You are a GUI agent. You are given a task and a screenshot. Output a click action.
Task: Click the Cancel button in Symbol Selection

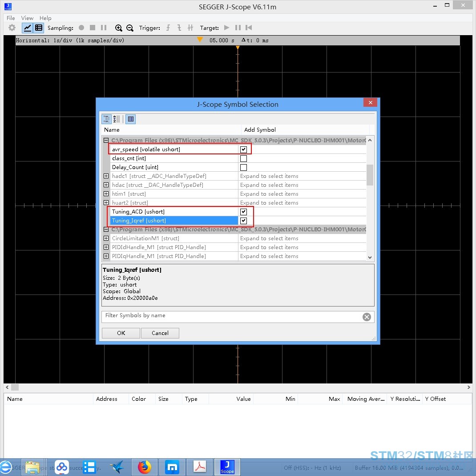(x=160, y=333)
